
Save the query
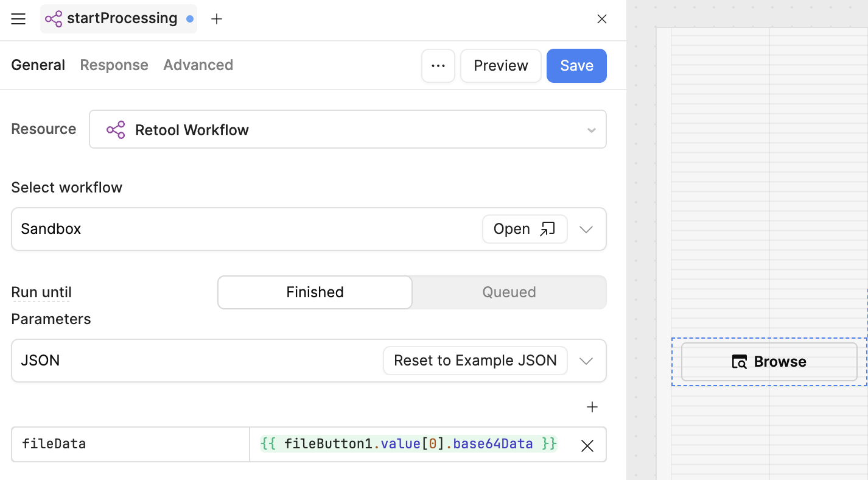point(576,66)
